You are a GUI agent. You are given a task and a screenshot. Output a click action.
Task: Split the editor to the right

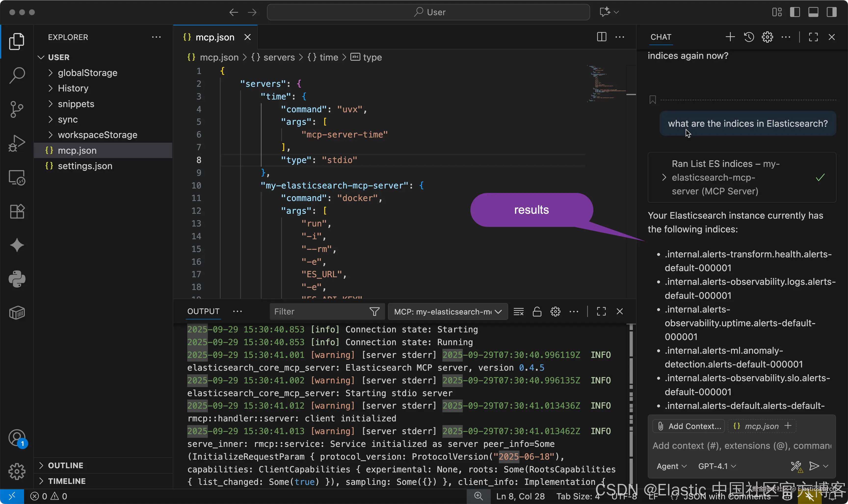[x=601, y=37]
